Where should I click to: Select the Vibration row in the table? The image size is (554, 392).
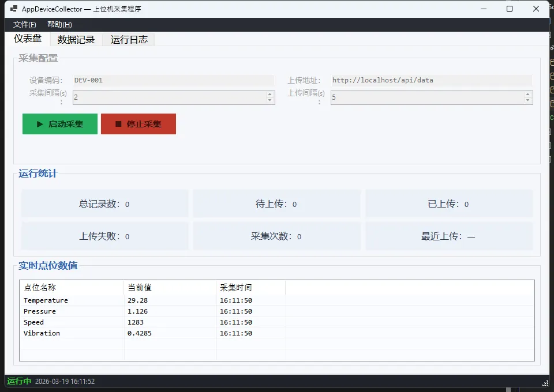(x=42, y=333)
